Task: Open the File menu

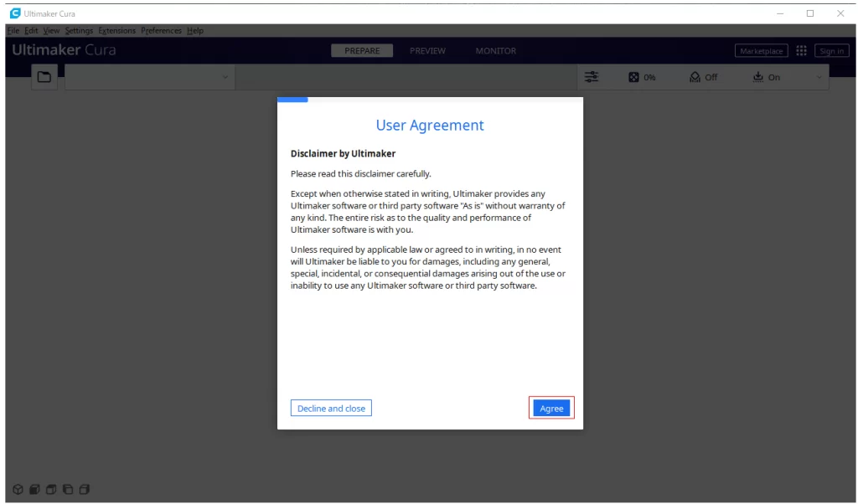Action: click(13, 31)
